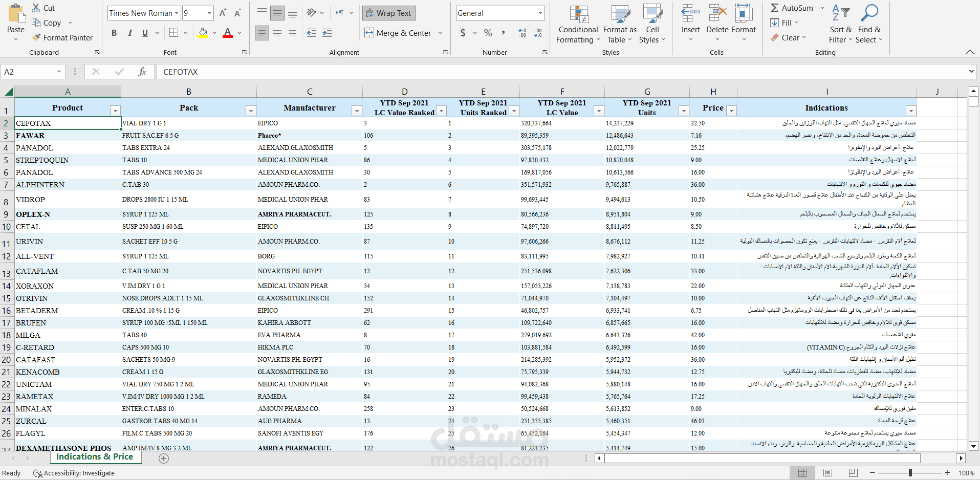Add a new sheet with the plus icon
Viewport: 980px width, 480px height.
pyautogui.click(x=164, y=459)
